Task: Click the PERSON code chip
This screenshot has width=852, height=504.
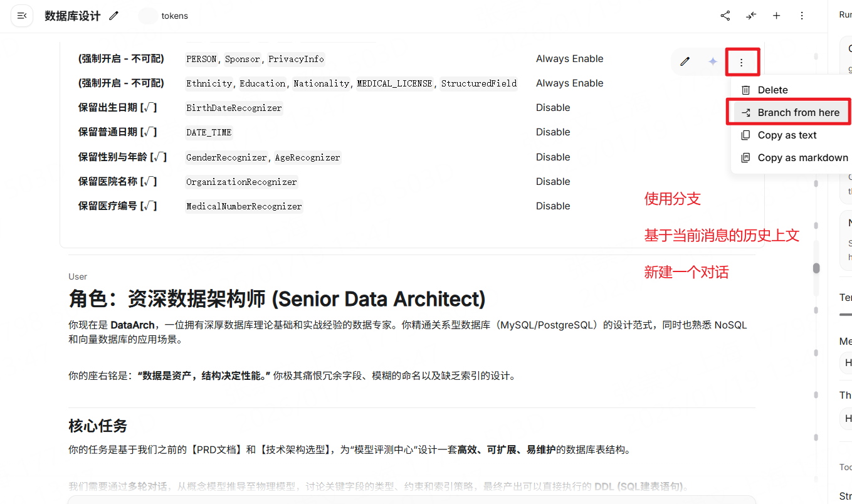Action: coord(201,59)
